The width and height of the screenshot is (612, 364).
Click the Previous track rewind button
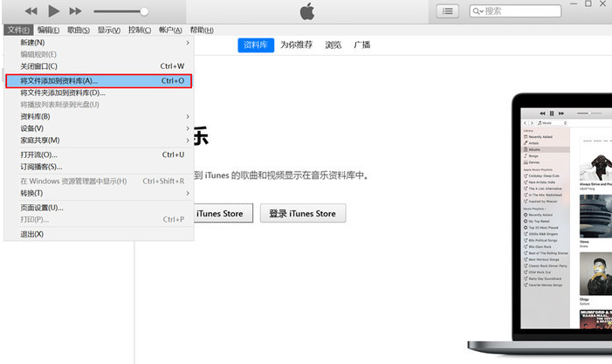pyautogui.click(x=31, y=11)
